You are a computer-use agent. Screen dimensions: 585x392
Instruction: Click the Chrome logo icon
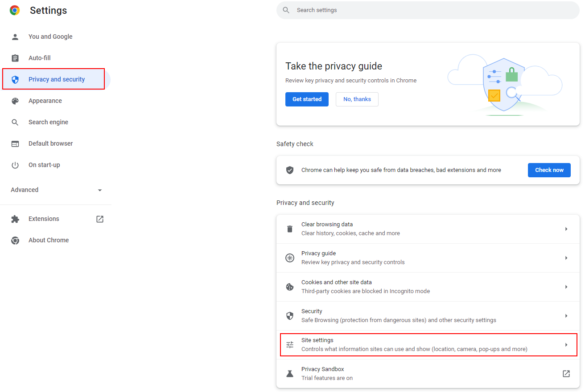tap(14, 10)
